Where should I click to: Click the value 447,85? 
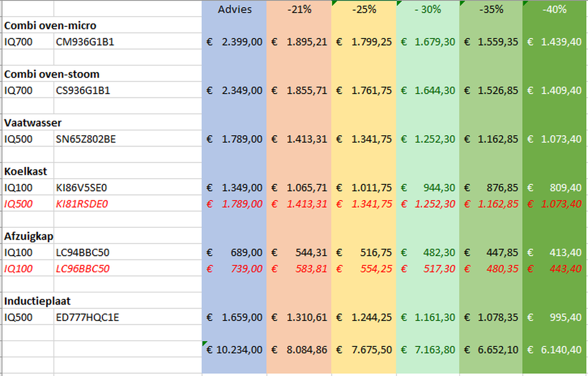pyautogui.click(x=491, y=252)
